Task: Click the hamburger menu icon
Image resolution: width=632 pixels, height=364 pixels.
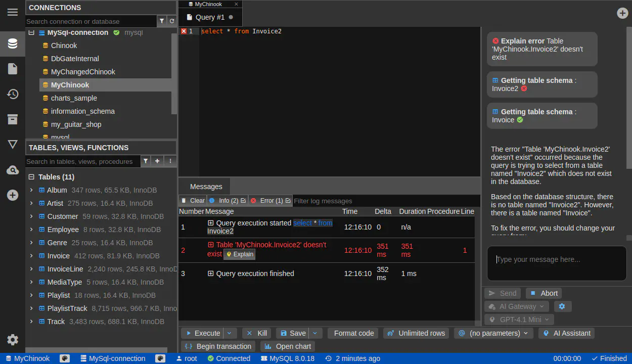Action: point(13,12)
